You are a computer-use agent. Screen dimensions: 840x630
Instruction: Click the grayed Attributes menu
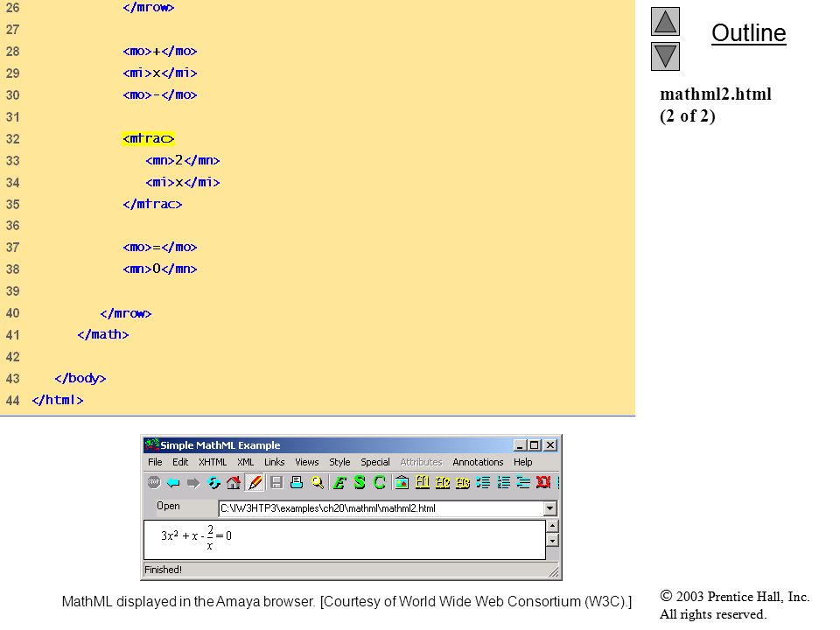[x=421, y=462]
